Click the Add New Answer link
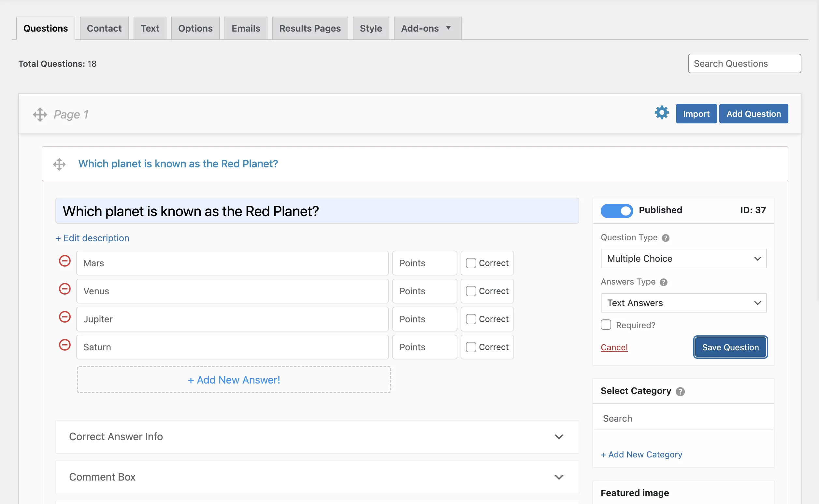This screenshot has height=504, width=819. [234, 380]
